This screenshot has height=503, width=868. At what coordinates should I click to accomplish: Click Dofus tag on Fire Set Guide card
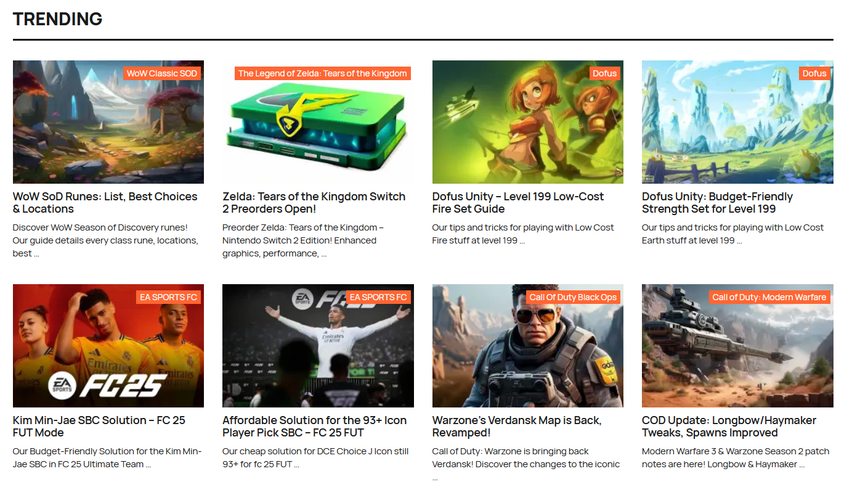(x=604, y=73)
